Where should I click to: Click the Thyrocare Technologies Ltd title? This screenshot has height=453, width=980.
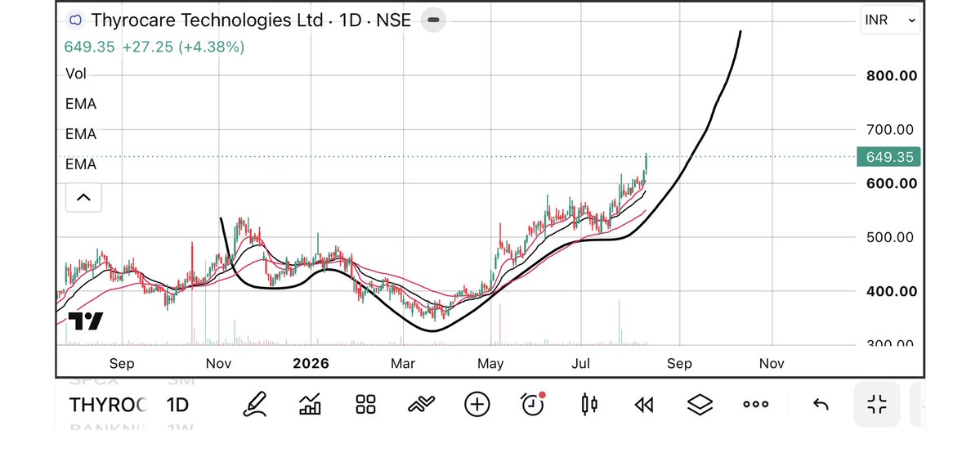click(208, 20)
